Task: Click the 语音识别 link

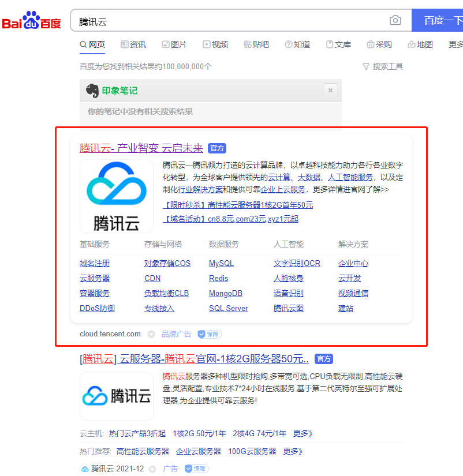Action: click(x=289, y=293)
